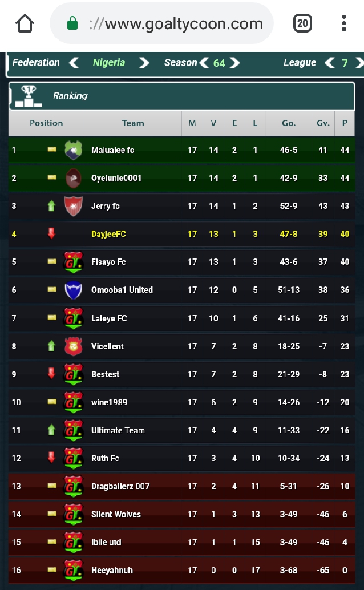Screen dimensions: 364x590
Task: Click the Oyelunle0001 team crest
Action: tap(74, 178)
